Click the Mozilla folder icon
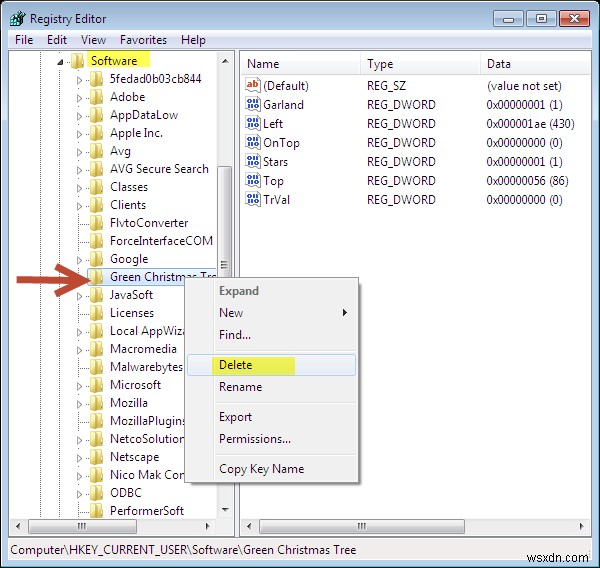The image size is (600, 568). (x=96, y=403)
